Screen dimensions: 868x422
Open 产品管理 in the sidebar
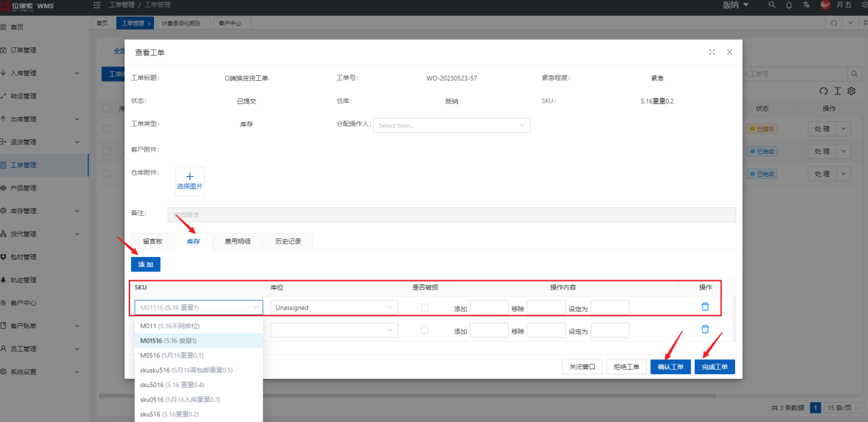click(23, 188)
